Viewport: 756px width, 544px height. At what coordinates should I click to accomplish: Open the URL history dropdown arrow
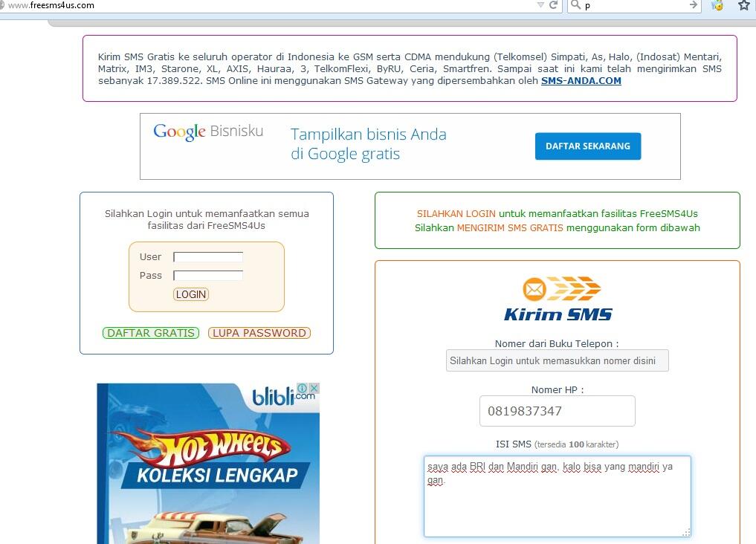point(540,5)
